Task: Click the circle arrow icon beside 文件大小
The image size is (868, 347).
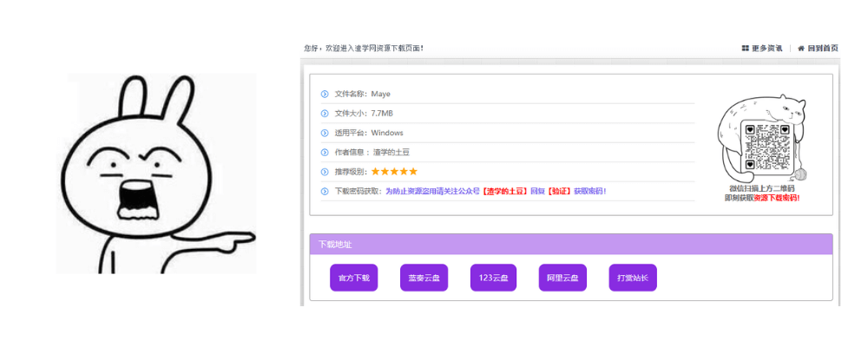Action: 325,113
